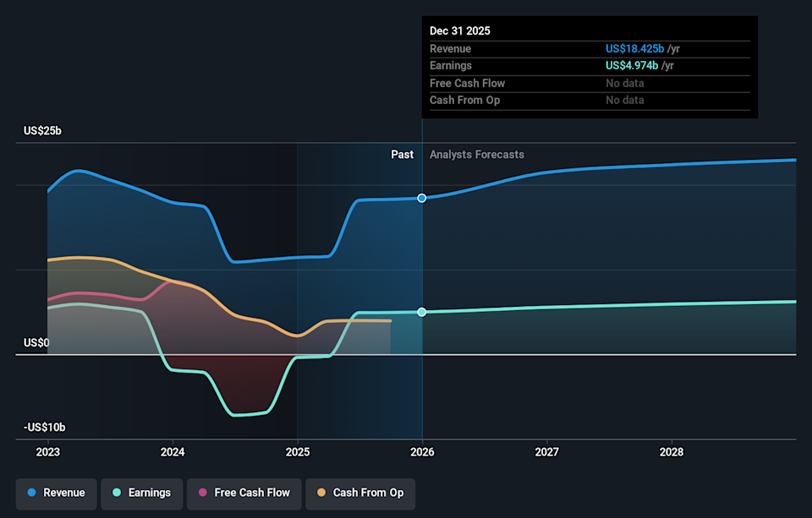Click the teal Earnings legend dot
This screenshot has height=518, width=812.
tap(117, 493)
